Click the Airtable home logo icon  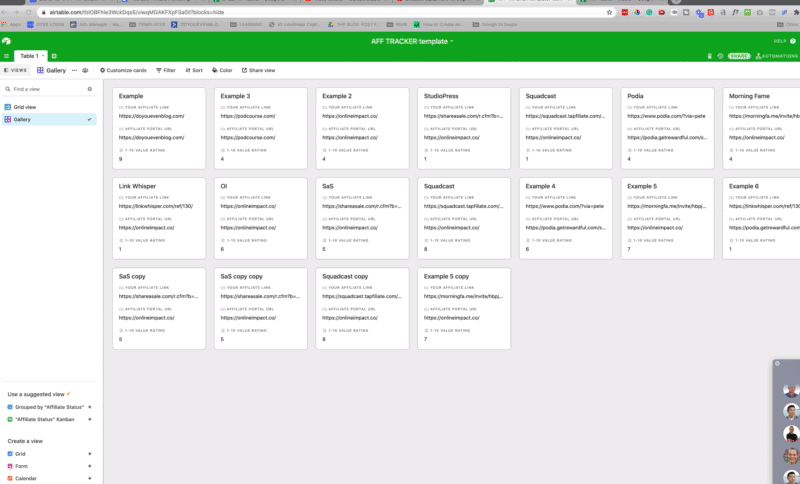pyautogui.click(x=6, y=41)
